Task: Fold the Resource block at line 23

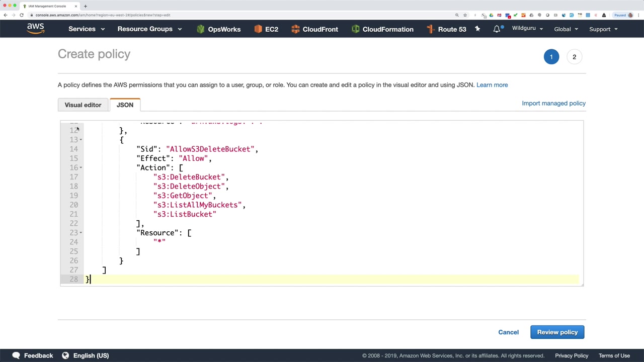Action: click(81, 233)
